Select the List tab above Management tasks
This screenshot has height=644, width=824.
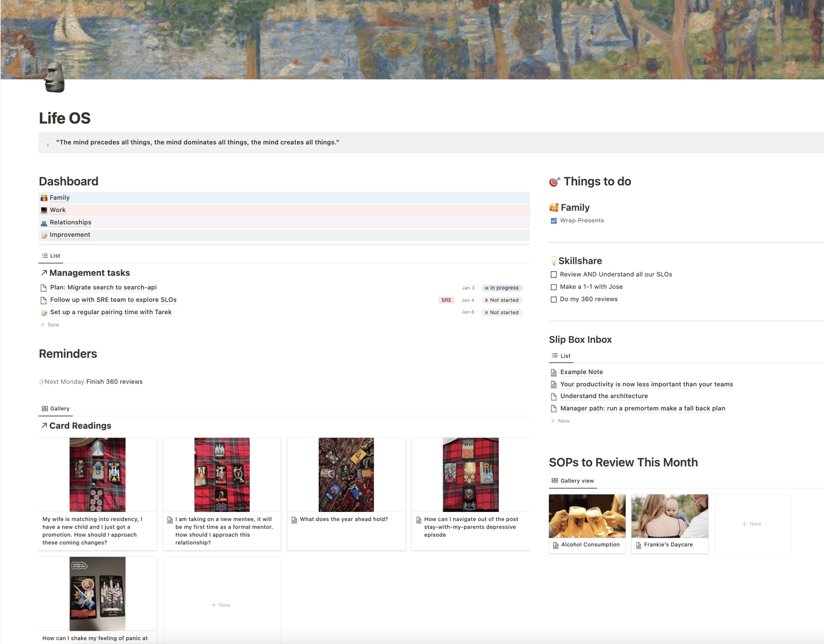coord(51,256)
